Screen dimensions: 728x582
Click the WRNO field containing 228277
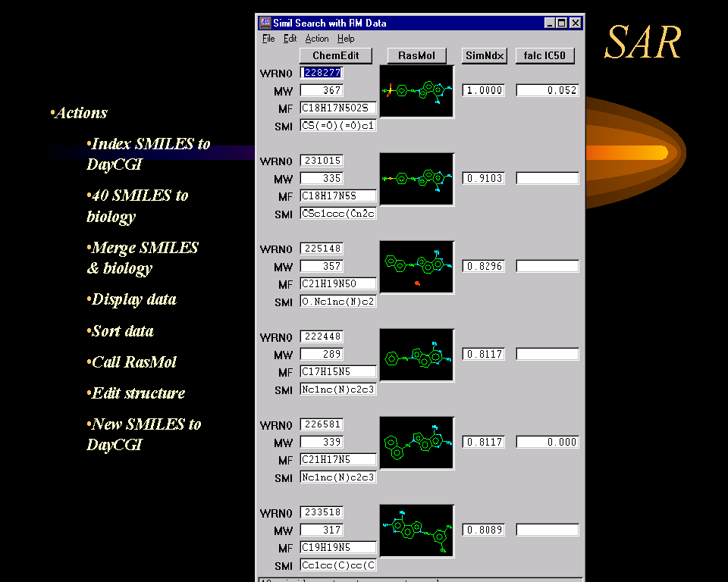(x=322, y=73)
